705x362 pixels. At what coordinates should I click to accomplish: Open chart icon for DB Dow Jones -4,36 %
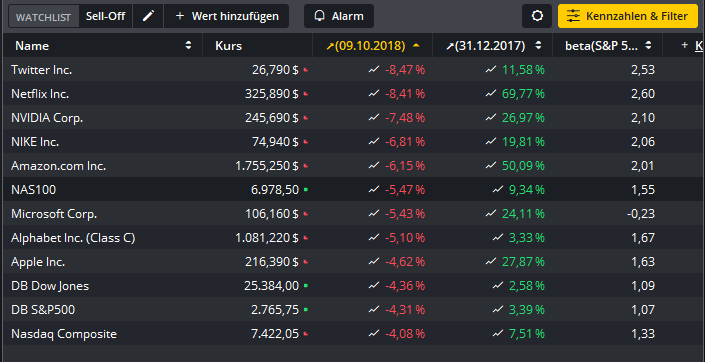[x=374, y=286]
